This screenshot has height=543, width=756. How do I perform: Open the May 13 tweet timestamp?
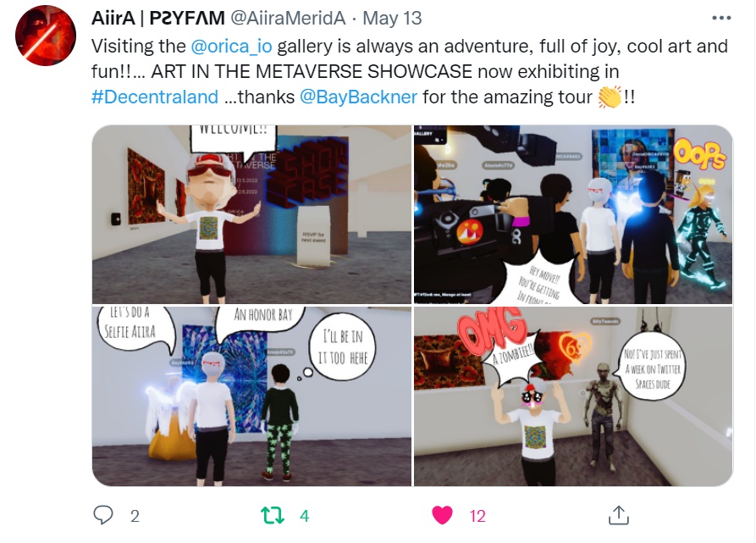pyautogui.click(x=392, y=19)
